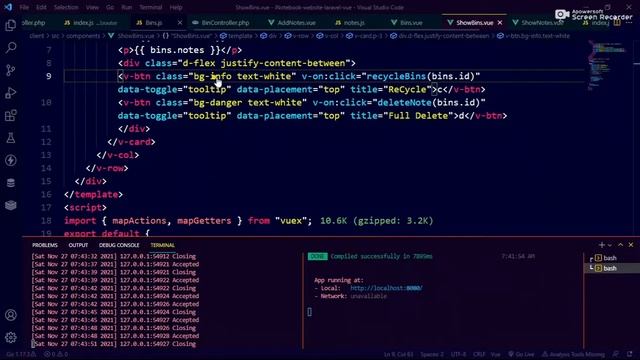Click the Spaces indentation status item
640x360 pixels.
pos(432,354)
